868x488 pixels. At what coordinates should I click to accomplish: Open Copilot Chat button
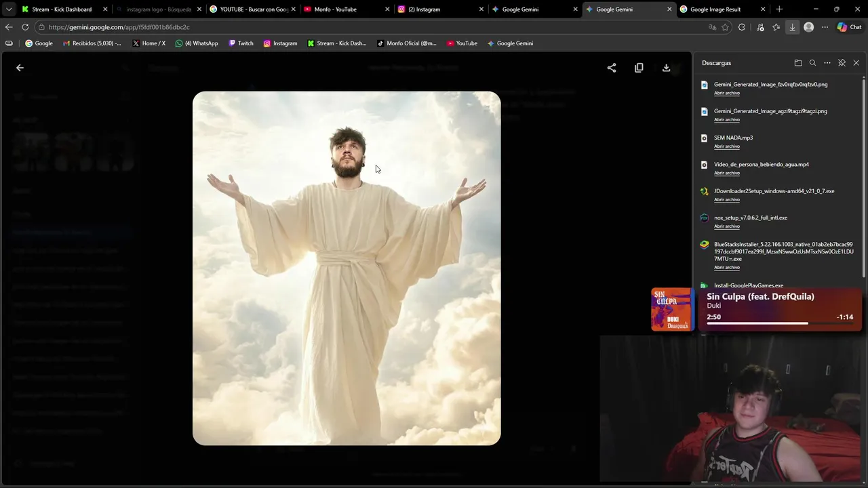point(849,27)
